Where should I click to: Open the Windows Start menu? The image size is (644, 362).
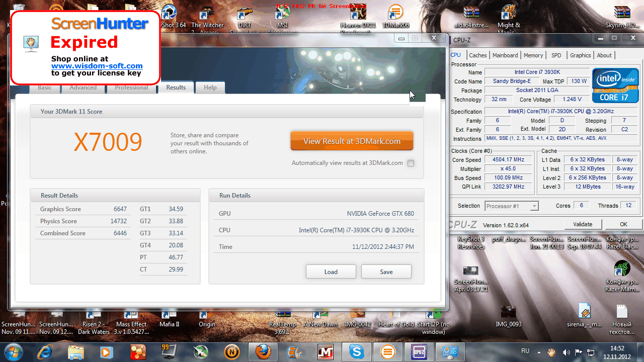point(14,351)
